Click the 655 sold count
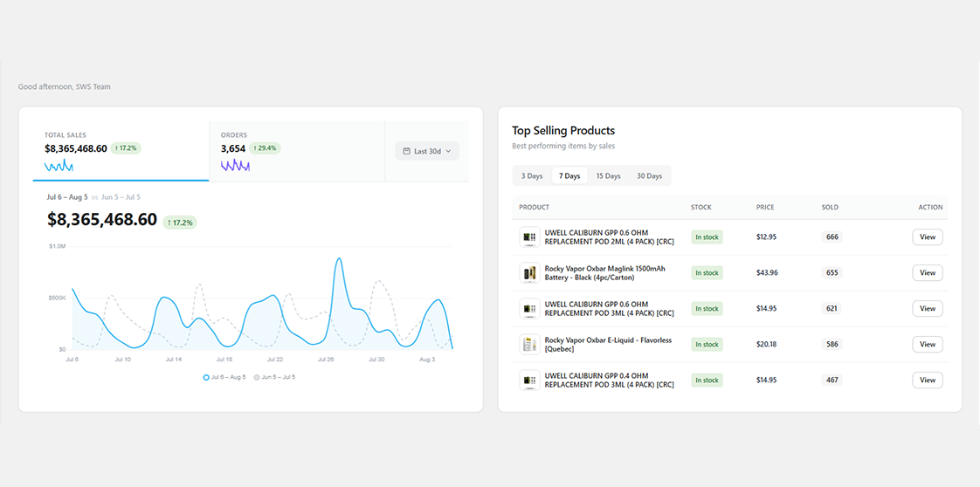Viewport: 980px width, 487px height. point(832,273)
